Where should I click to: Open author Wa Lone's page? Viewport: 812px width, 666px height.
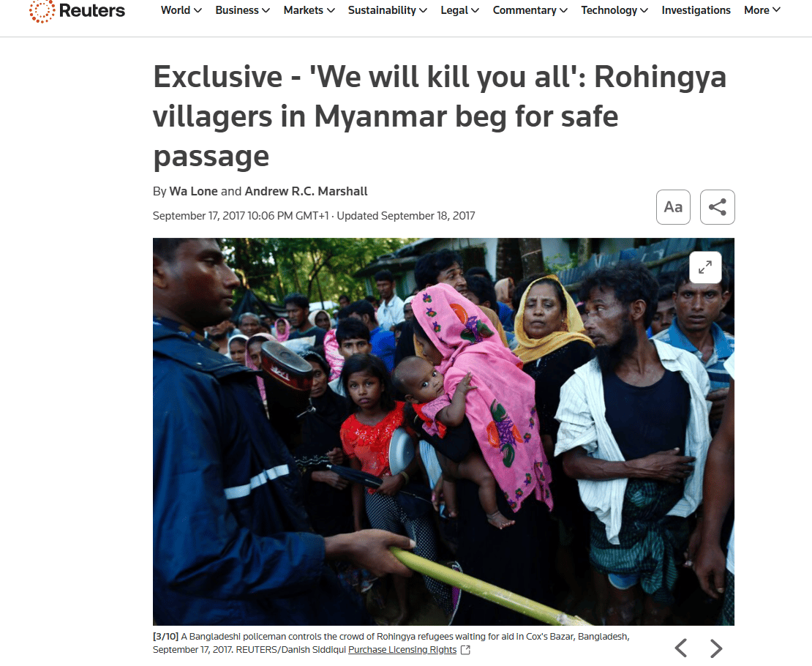193,191
